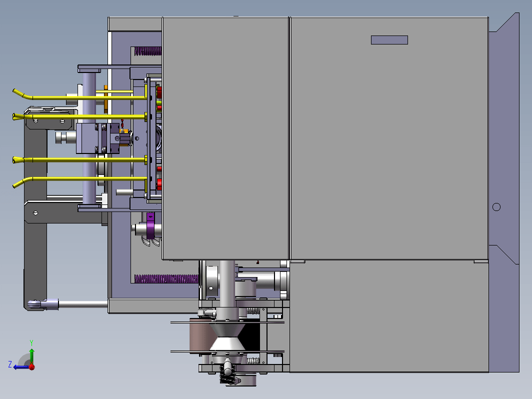Screen dimensions: 532x399
Task: Click the blue Z axis arrow of the triad
Action: pyautogui.click(x=20, y=367)
